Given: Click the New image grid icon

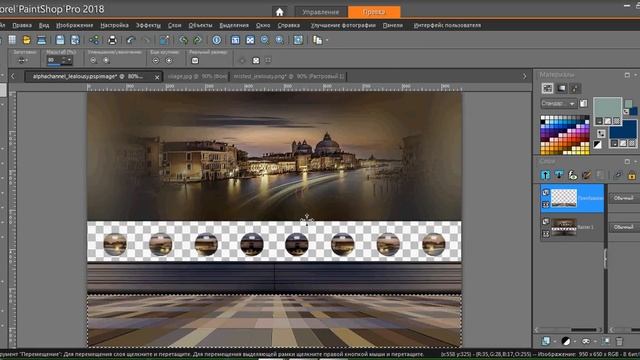Looking at the screenshot, I should pos(12,40).
